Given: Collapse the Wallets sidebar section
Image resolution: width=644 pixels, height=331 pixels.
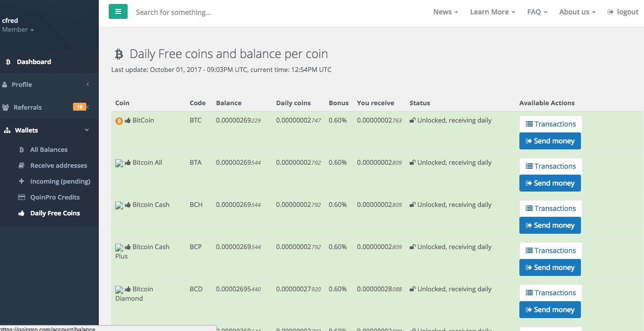Looking at the screenshot, I should click(x=49, y=131).
